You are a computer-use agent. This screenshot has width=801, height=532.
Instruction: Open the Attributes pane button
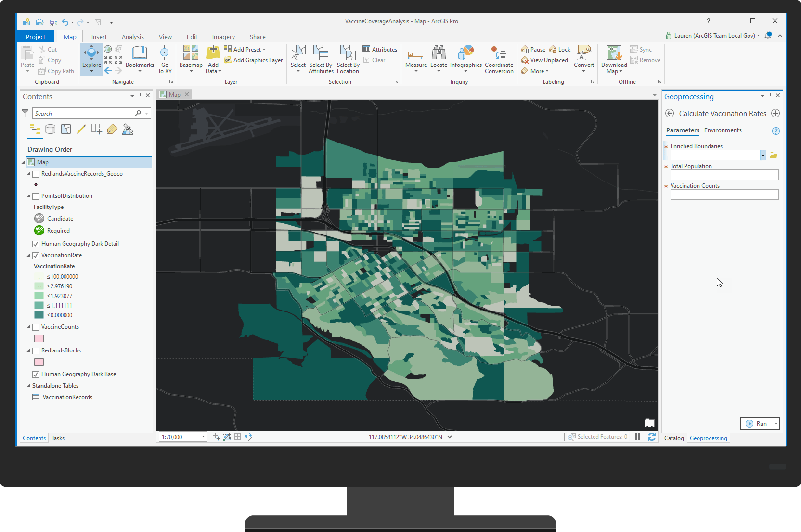point(380,49)
